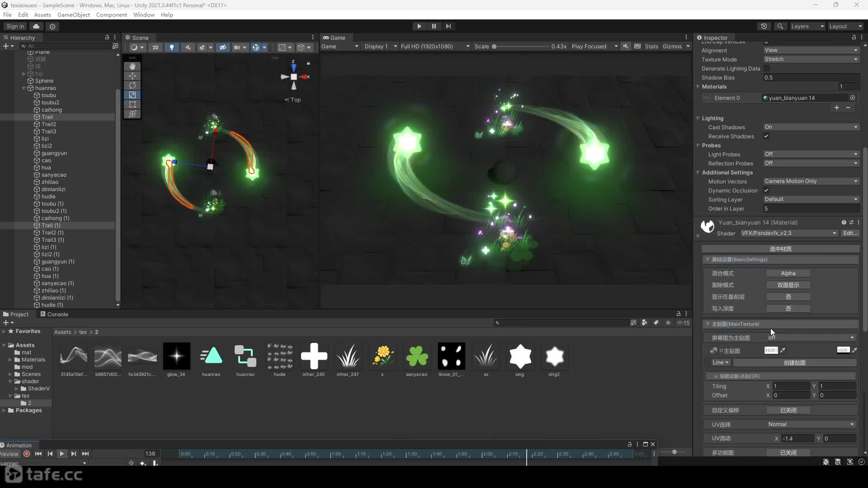Toggle Mute Audio icon in Game view
Viewport: 868px width, 488px height.
[x=626, y=47]
